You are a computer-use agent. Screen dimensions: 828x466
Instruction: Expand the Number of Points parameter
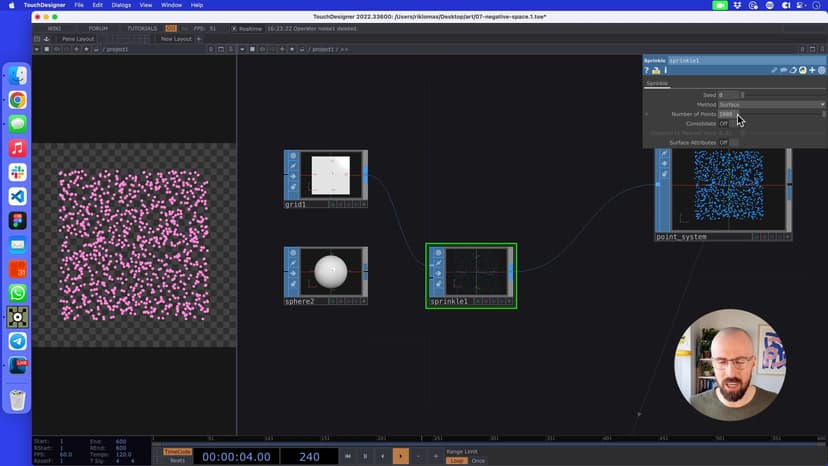[646, 114]
